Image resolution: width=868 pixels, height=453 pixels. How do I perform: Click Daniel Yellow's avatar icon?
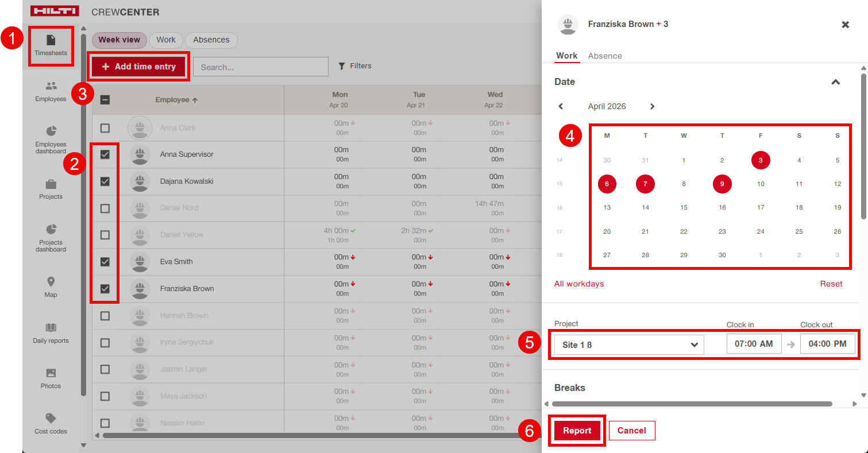[140, 235]
